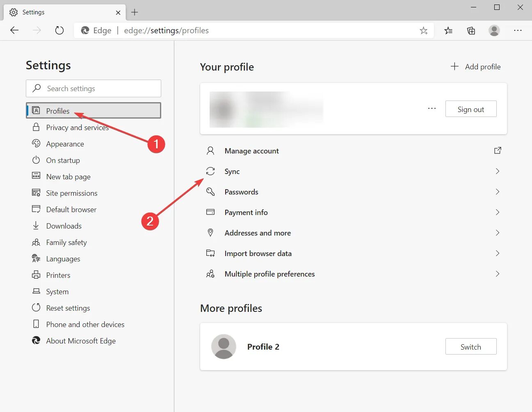The height and width of the screenshot is (412, 532).
Task: Open more options for signed-in profile
Action: 432,108
